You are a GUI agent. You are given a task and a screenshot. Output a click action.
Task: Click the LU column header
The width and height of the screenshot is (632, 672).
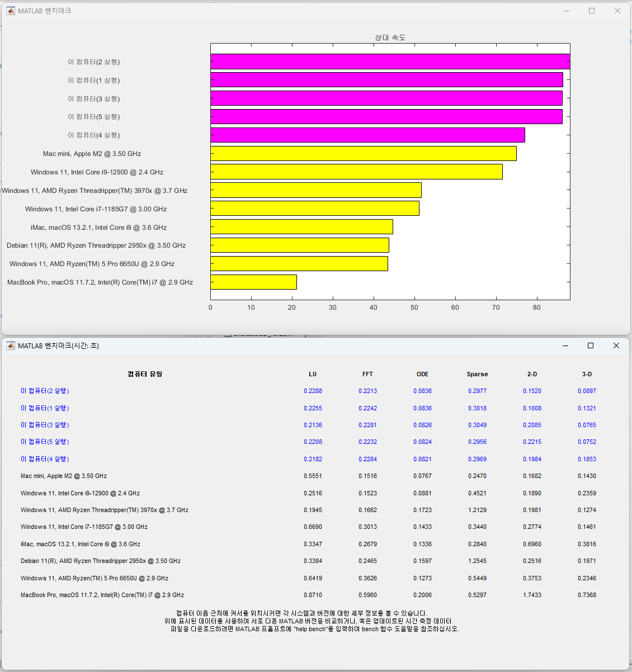(x=313, y=374)
